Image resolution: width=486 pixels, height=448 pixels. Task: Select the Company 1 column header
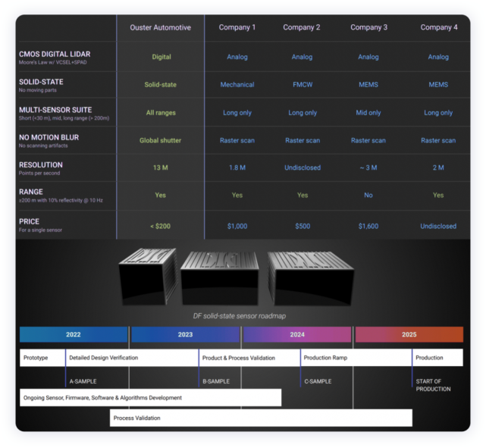[237, 27]
